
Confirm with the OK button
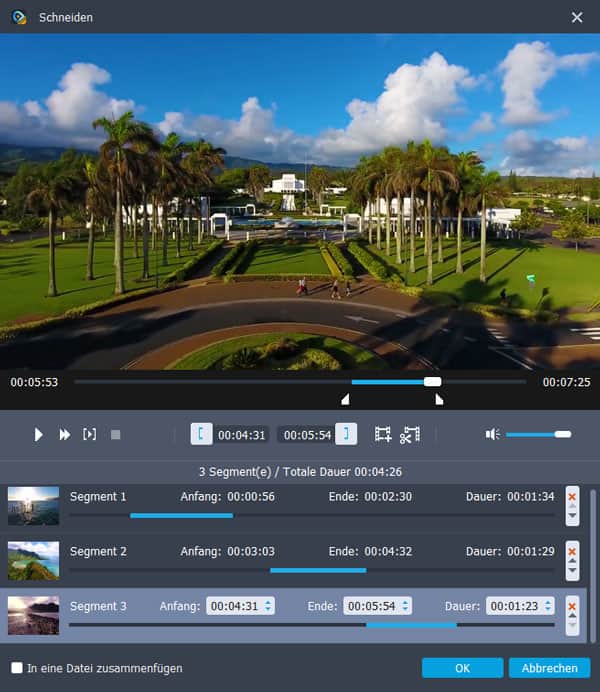(462, 668)
